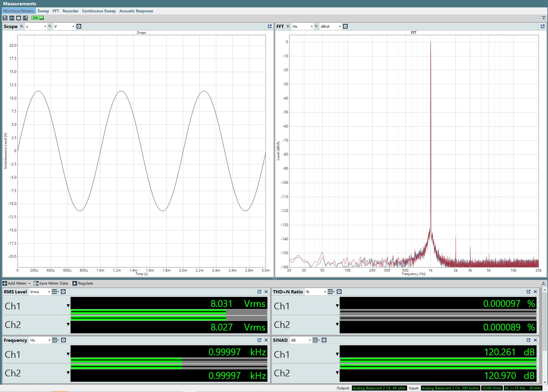Click the square-wave generator toolbar icon

12,18
